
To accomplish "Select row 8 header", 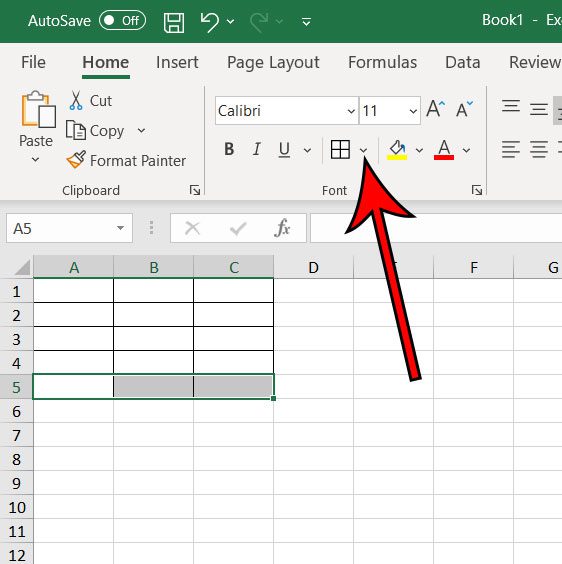I will pos(16,459).
